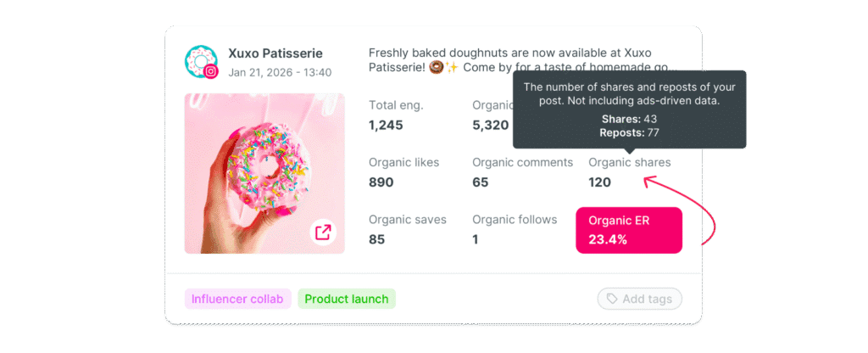Click the Xuxo Patisserie profile name
This screenshot has width=868, height=353.
pos(275,53)
